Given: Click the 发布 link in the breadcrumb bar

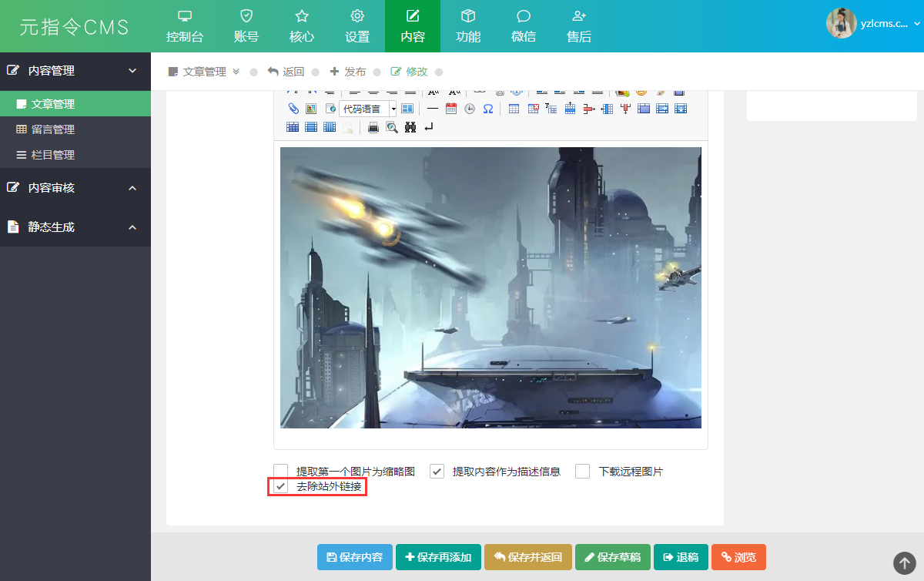Looking at the screenshot, I should [x=348, y=72].
